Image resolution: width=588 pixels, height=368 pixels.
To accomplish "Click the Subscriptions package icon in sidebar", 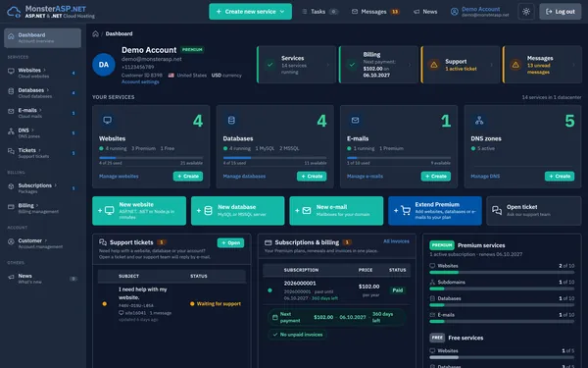I will click(x=11, y=186).
